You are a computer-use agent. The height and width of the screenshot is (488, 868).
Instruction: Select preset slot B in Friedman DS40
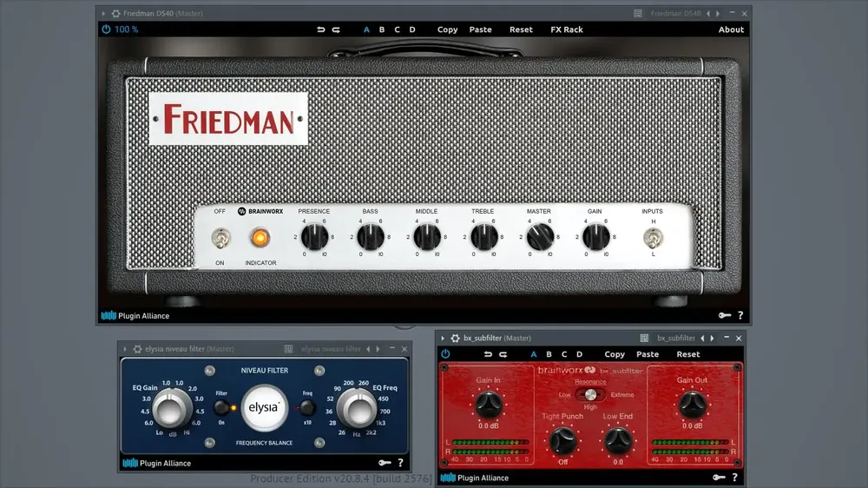[x=382, y=30]
